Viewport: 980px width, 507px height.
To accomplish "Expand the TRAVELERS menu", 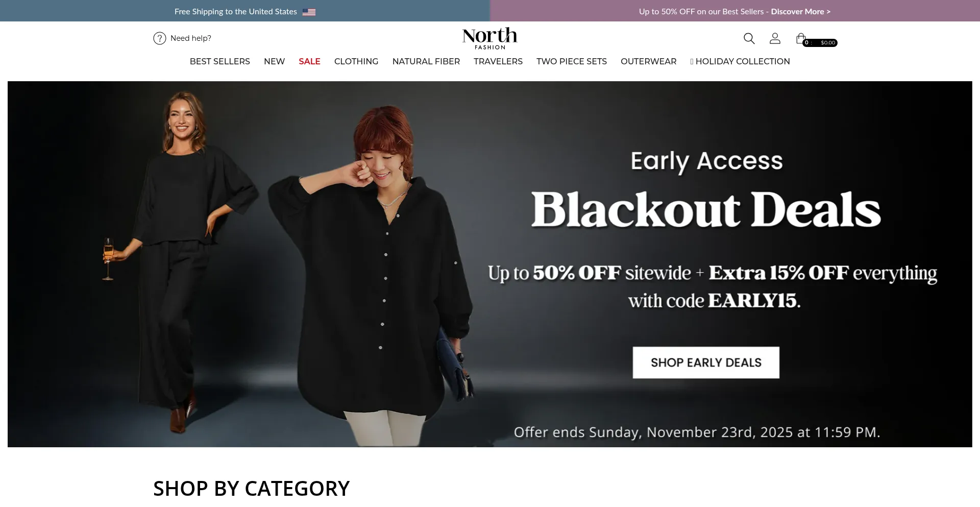I will (498, 61).
